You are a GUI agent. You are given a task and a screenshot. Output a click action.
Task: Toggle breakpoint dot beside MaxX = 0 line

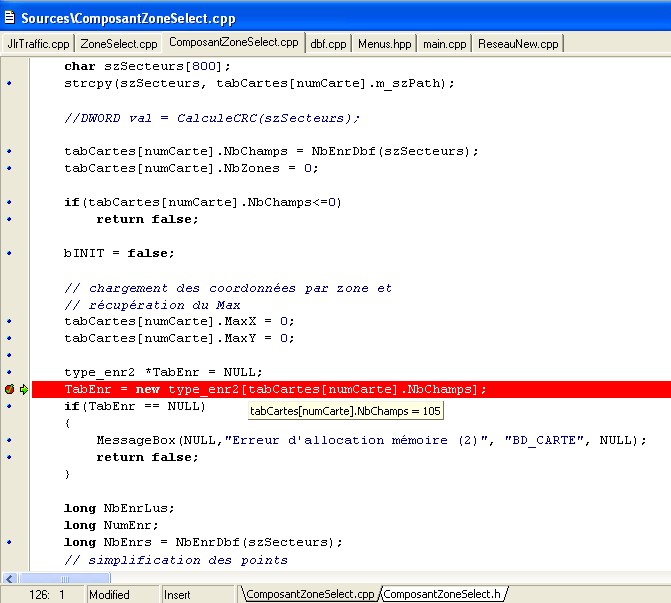pos(9,321)
